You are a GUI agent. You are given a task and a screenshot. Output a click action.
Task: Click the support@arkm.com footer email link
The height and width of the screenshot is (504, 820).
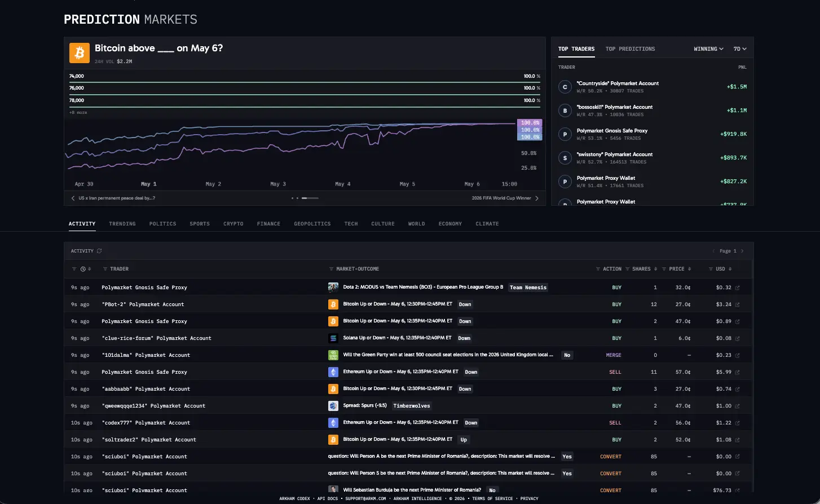(x=365, y=498)
